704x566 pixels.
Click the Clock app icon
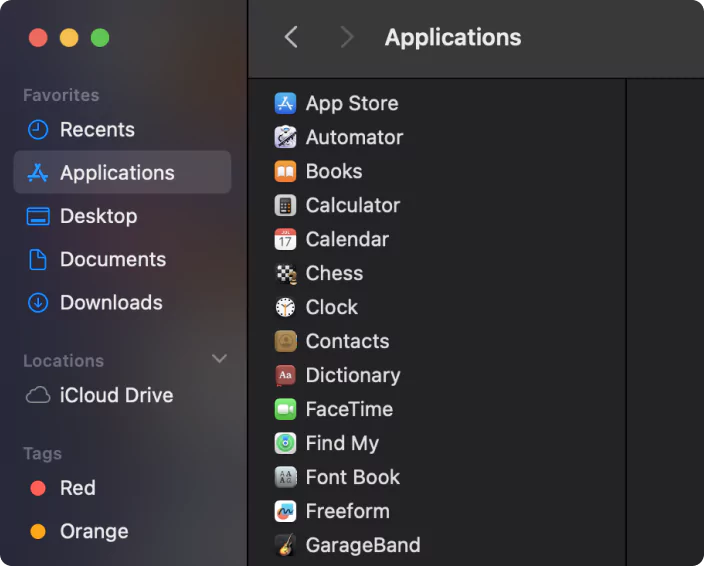coord(285,307)
